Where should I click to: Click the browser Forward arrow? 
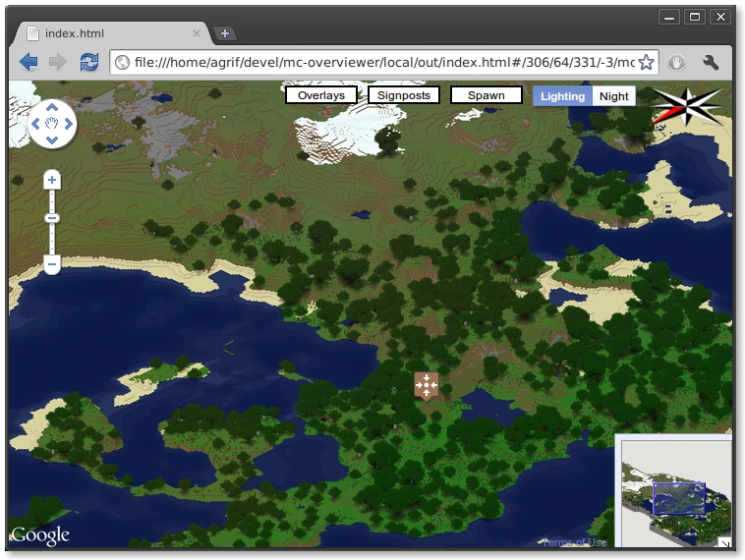(58, 62)
